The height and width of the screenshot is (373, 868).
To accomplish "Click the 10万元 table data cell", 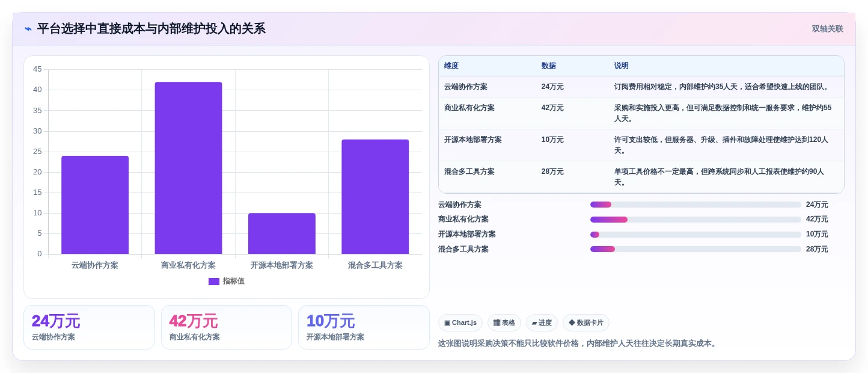I will (x=552, y=140).
